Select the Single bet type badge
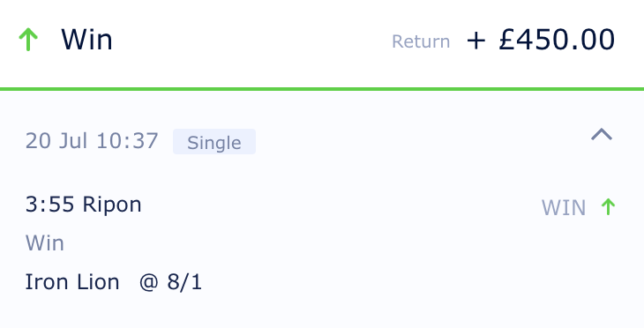The image size is (644, 328). [x=214, y=142]
